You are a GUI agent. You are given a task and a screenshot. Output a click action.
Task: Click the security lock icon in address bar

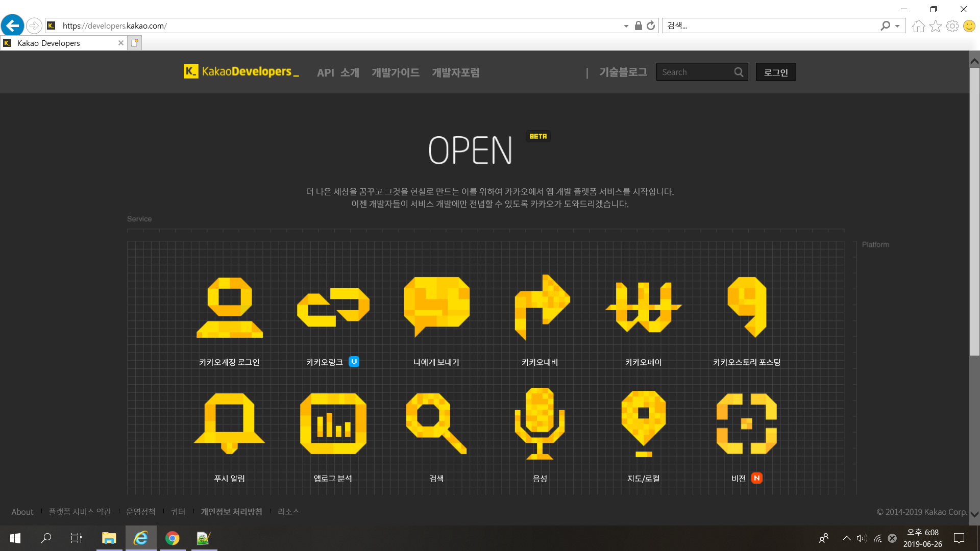click(x=638, y=26)
